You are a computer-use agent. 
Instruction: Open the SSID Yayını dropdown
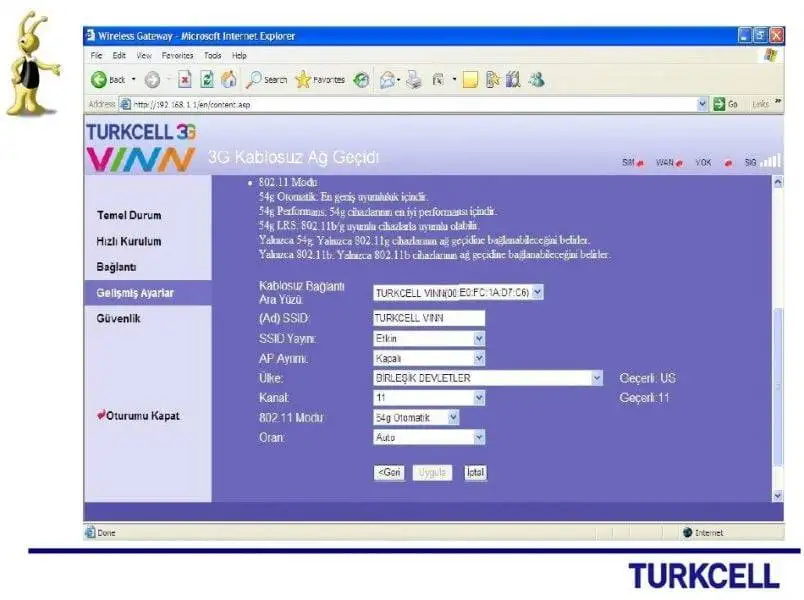click(x=478, y=338)
